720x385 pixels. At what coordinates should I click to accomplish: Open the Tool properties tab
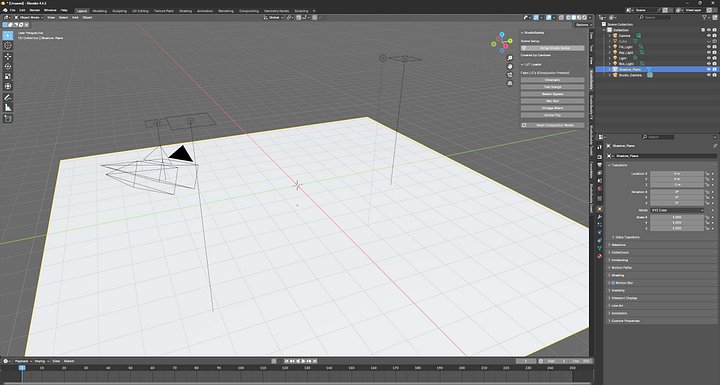[x=599, y=147]
